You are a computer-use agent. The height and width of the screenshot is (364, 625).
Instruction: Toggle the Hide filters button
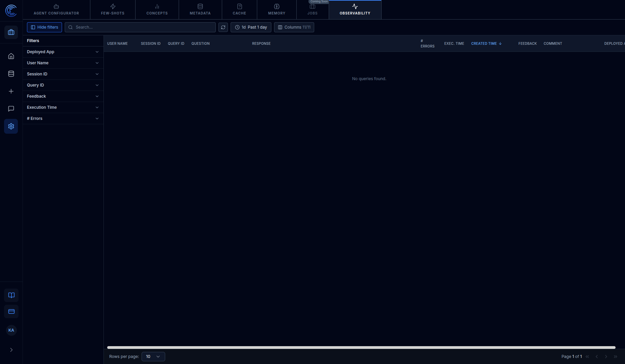click(44, 27)
